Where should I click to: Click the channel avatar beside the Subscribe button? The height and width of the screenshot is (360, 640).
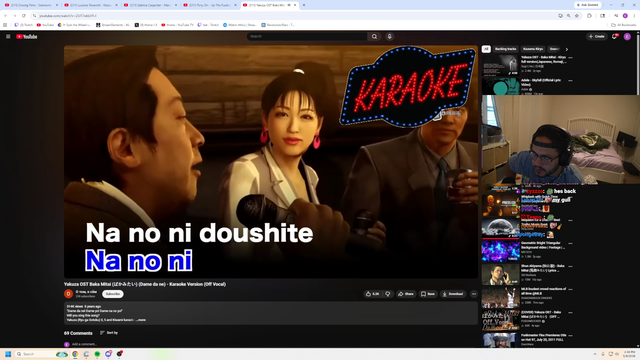click(69, 294)
